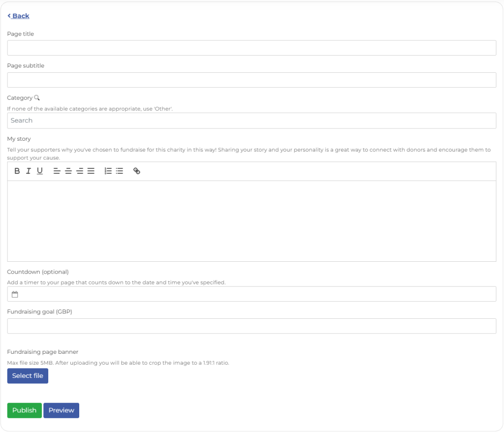Toggle bold formatting in the story editor
Viewport: 504px width, 433px height.
(x=17, y=171)
